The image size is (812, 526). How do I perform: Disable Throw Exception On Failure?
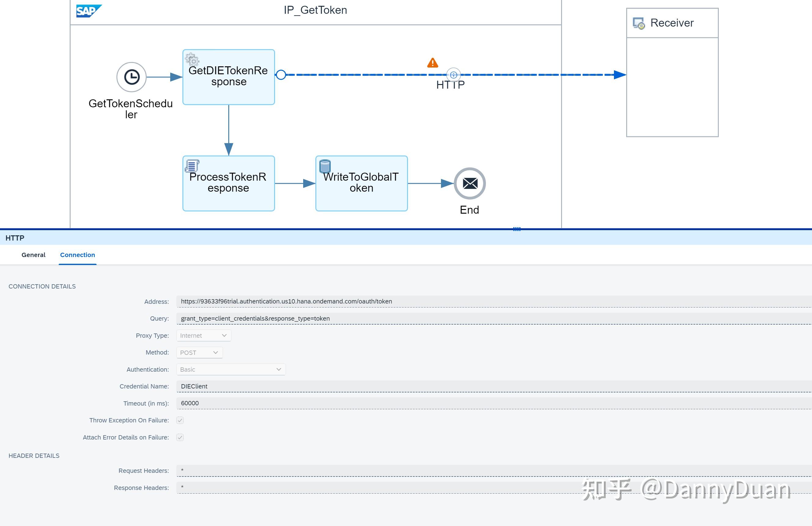point(180,420)
